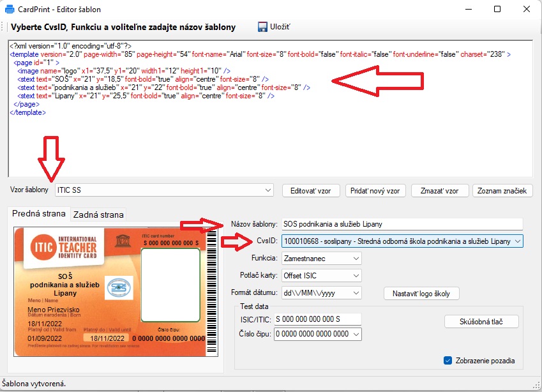
Task: Click the CardPrint app icon in title bar
Action: (11, 10)
